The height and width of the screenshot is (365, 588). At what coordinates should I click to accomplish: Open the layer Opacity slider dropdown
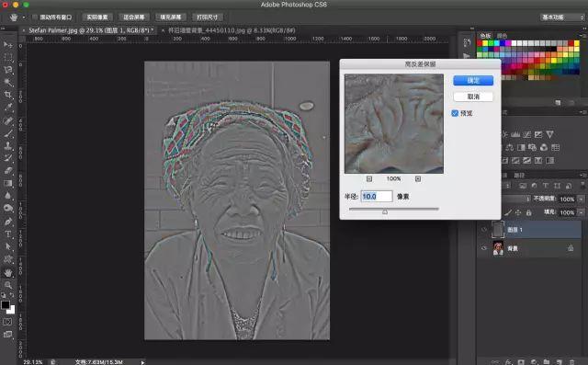581,199
